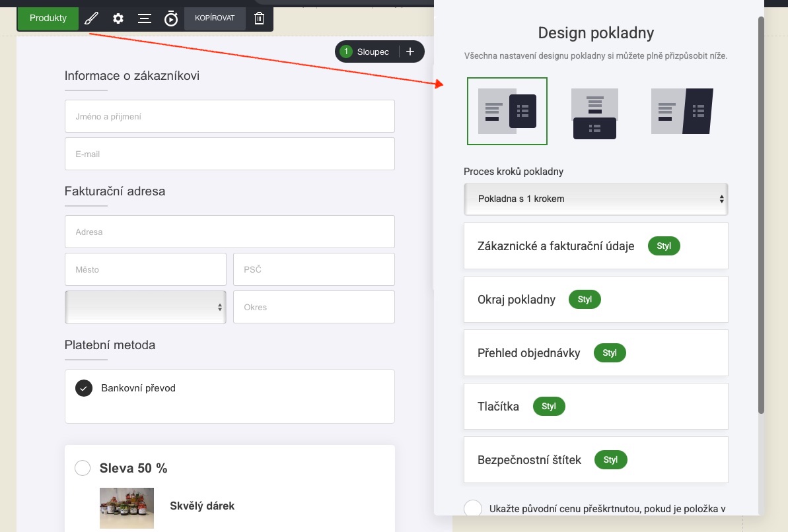
Task: Choose the stacked checkout layout thumbnail
Action: coord(595,114)
